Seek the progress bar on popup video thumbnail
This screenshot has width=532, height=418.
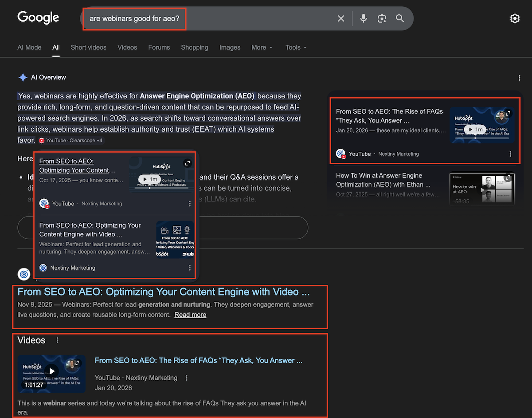tap(161, 188)
